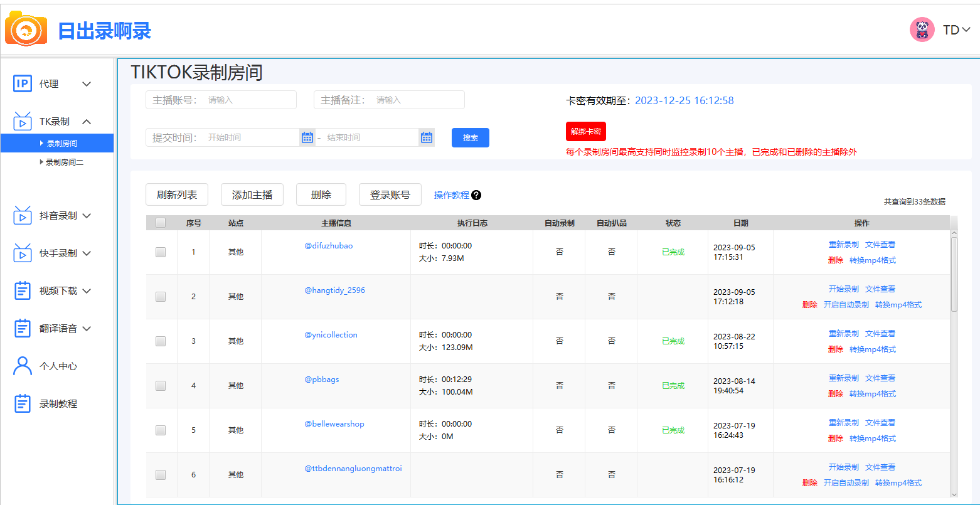Click 删除 link for @pbbags
Screen dimensions: 980x505
(x=836, y=394)
